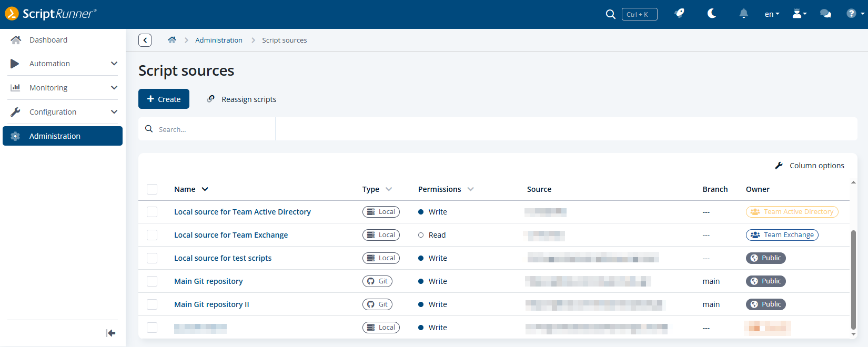Go to home via breadcrumb house icon

click(x=172, y=40)
